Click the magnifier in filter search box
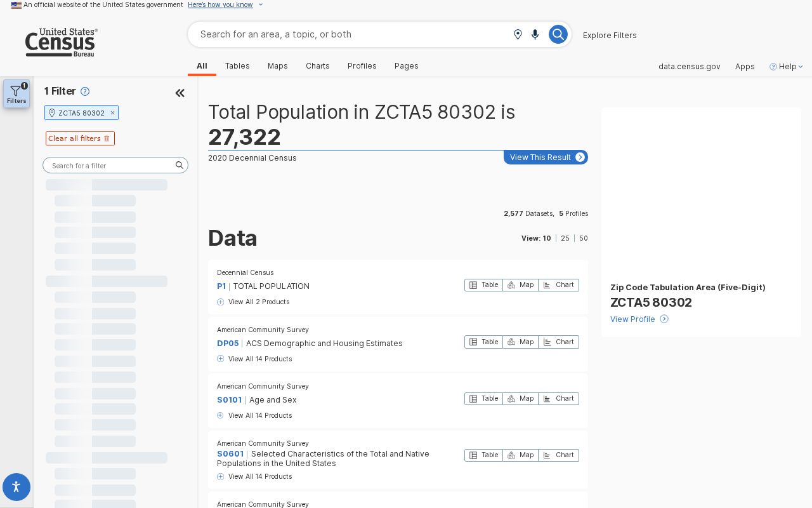 pos(180,165)
